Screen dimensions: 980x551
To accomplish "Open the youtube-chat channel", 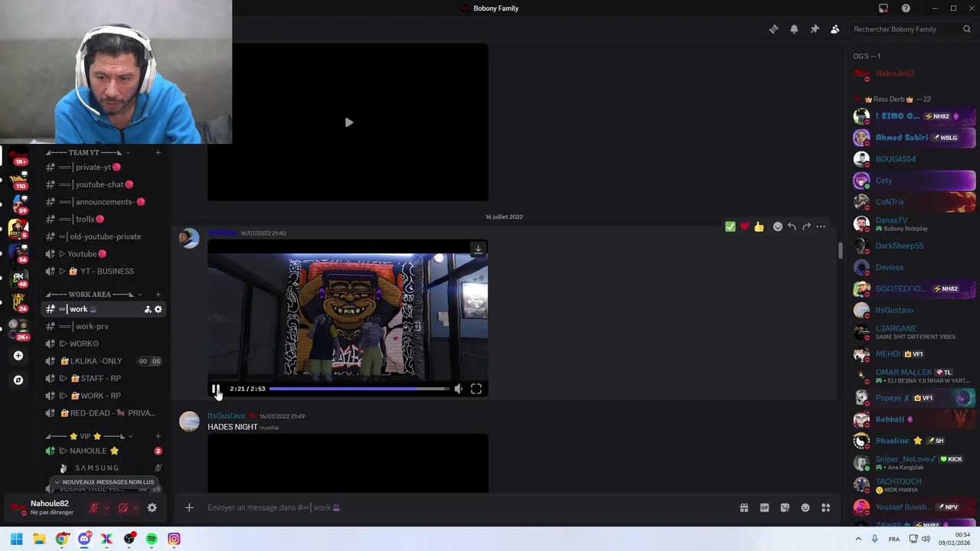I will coord(103,184).
